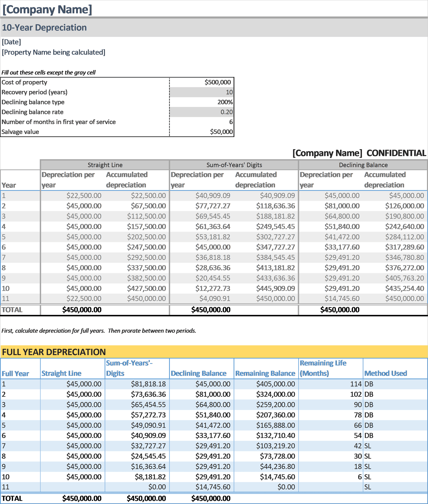Select the Straight Line group header
This screenshot has height=504, width=428.
pyautogui.click(x=105, y=165)
